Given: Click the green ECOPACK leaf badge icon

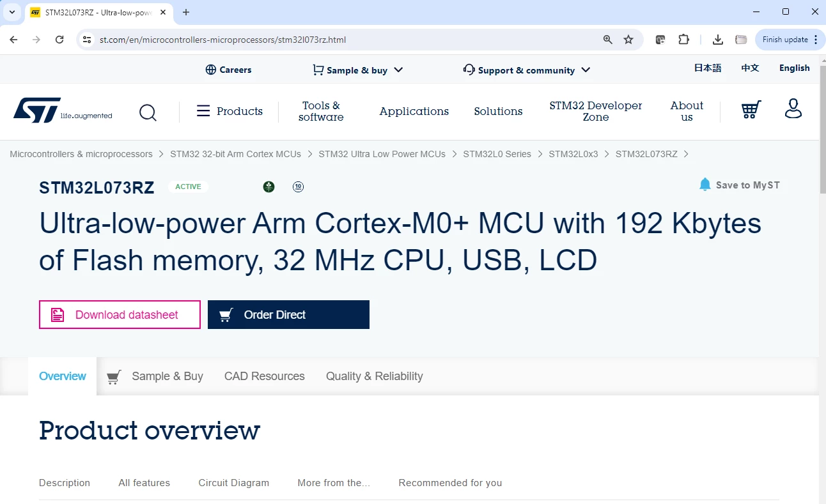Looking at the screenshot, I should click(269, 187).
